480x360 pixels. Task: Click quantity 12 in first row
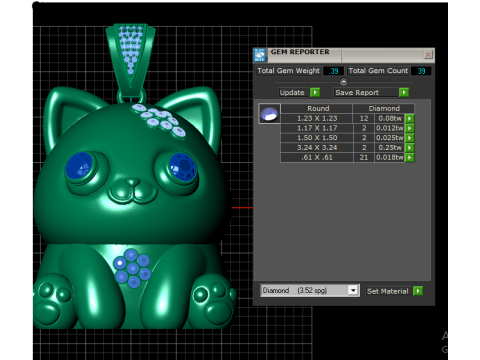[364, 118]
